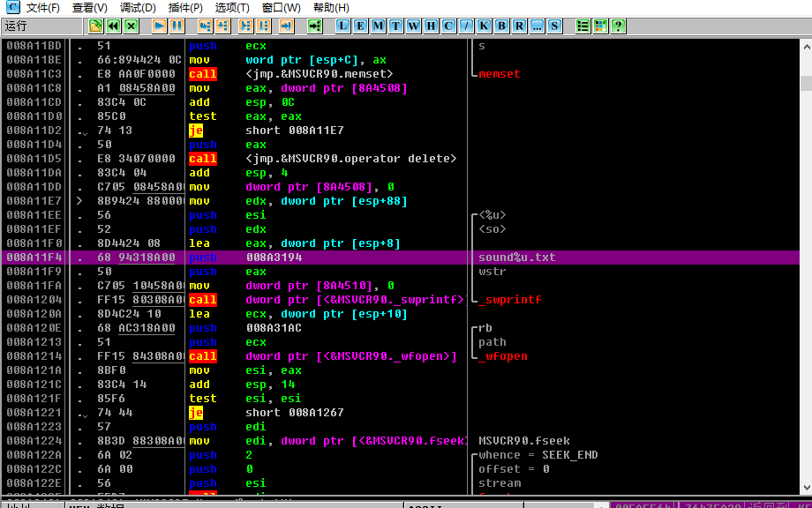Open Run trace with the ellipsis button
Image resolution: width=812 pixels, height=508 pixels.
coord(537,26)
